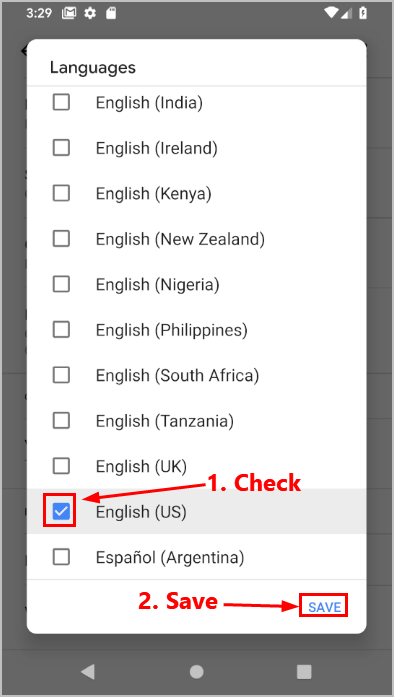Tick the English (Kenya) checkbox
Viewport: 394px width, 697px height.
pyautogui.click(x=61, y=193)
